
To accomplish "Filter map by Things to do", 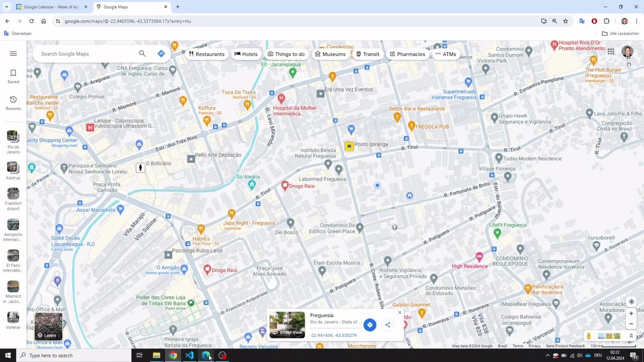I will pos(286,54).
